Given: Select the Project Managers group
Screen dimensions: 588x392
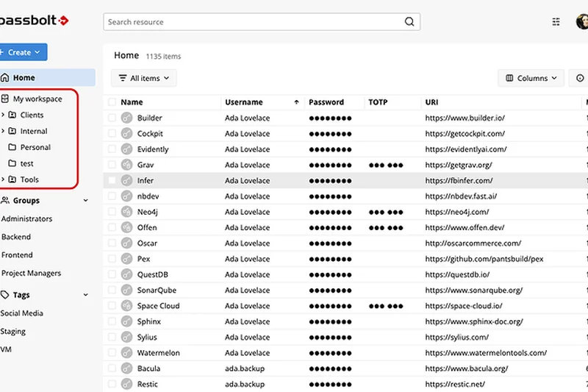Looking at the screenshot, I should tap(31, 273).
